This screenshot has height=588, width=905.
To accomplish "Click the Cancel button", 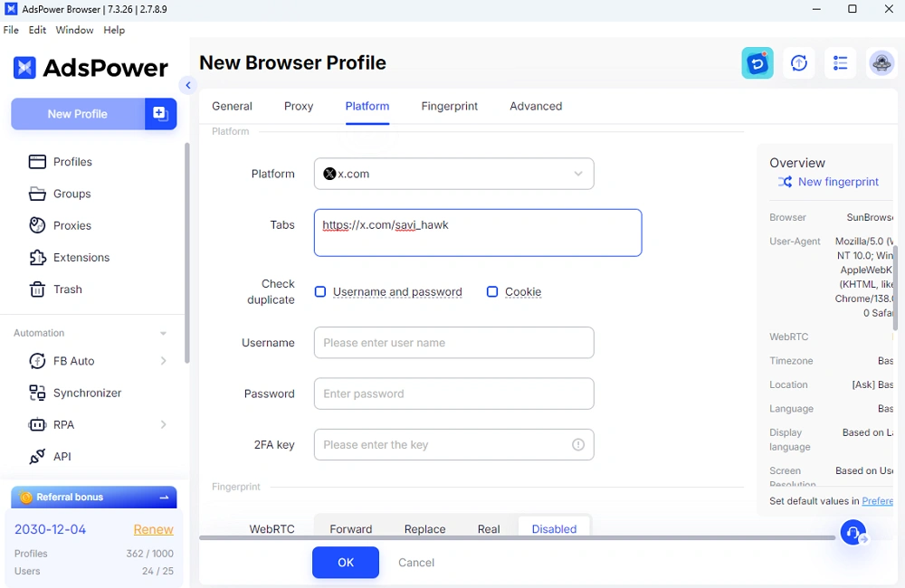I will tap(416, 563).
